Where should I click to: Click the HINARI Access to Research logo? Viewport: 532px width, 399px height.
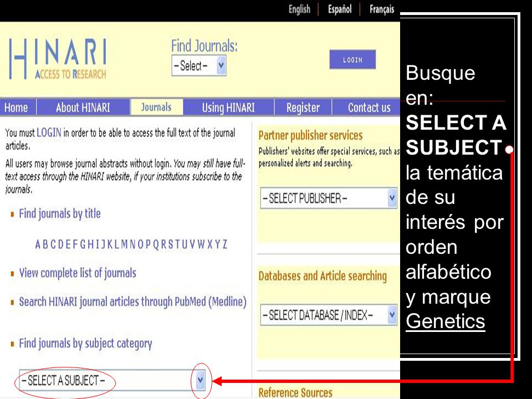pos(58,59)
